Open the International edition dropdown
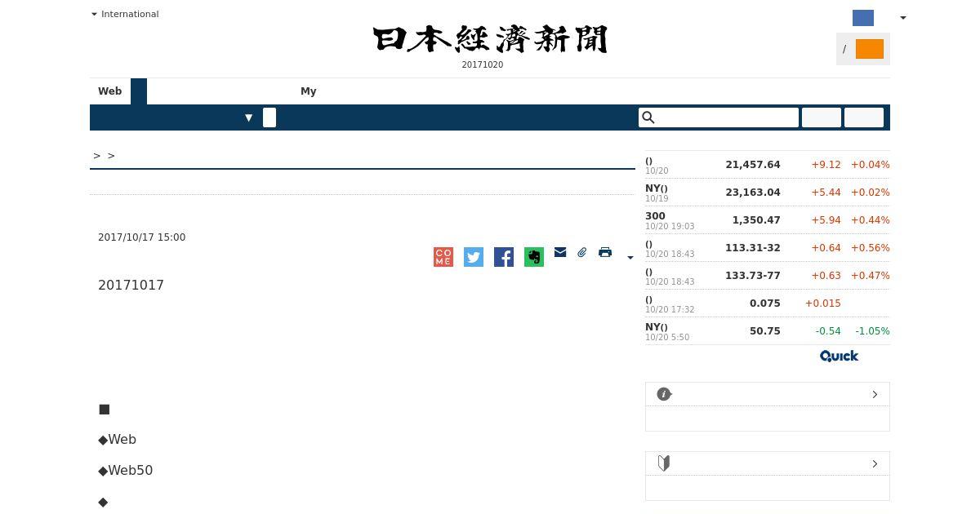This screenshot has width=980, height=514. coord(125,14)
